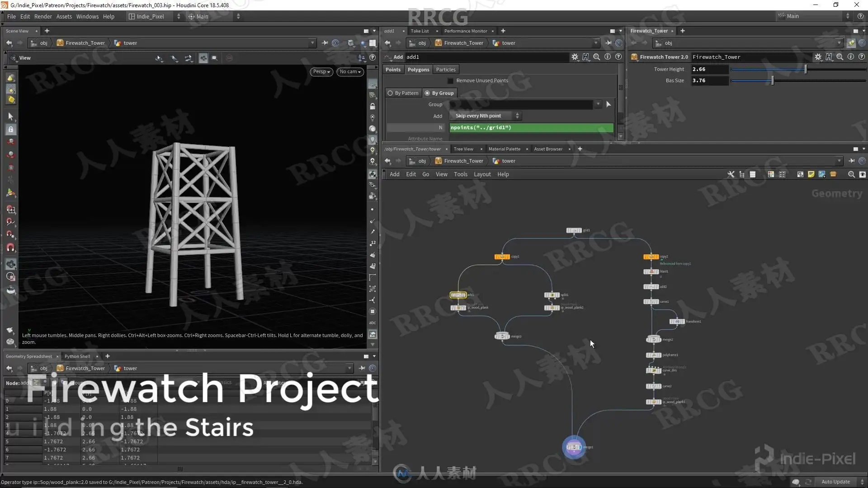Open the Windows menu
The image size is (868, 488).
pos(87,16)
